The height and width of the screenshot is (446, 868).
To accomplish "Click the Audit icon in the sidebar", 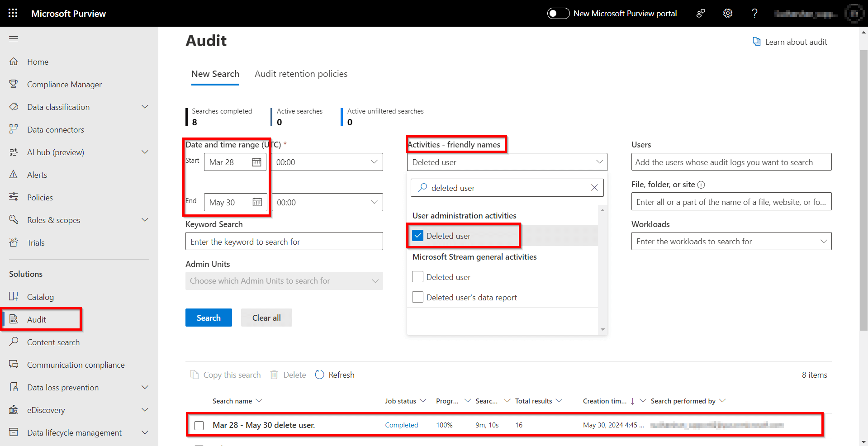I will 14,319.
